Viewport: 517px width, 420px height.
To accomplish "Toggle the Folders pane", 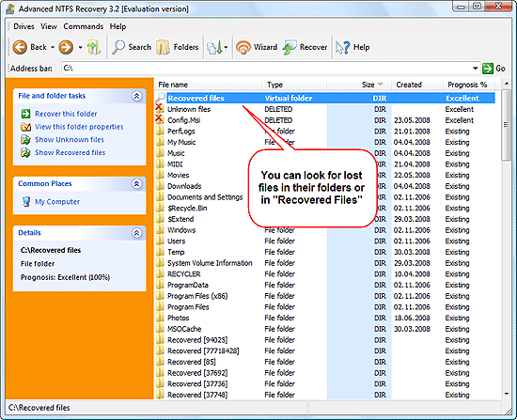I will pyautogui.click(x=178, y=47).
